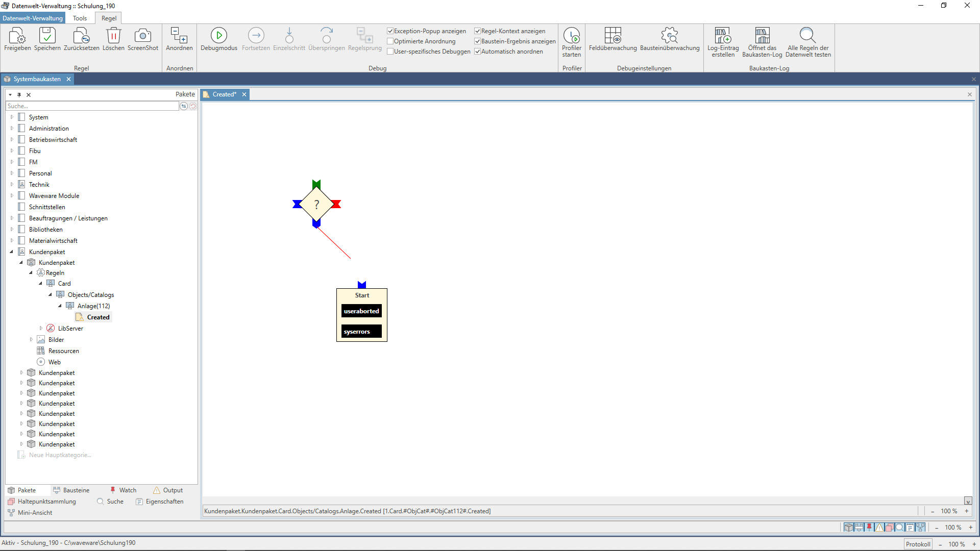Open Feldüberwachung icon

612,36
